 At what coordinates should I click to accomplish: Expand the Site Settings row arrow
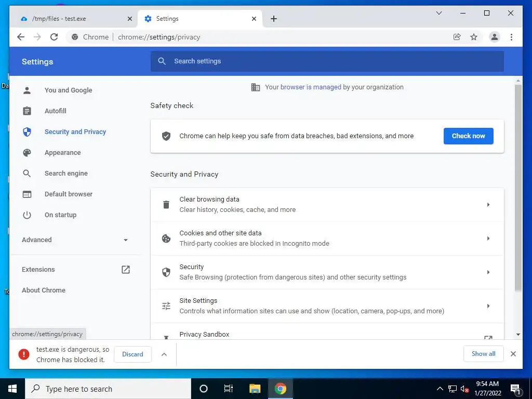[x=488, y=306]
